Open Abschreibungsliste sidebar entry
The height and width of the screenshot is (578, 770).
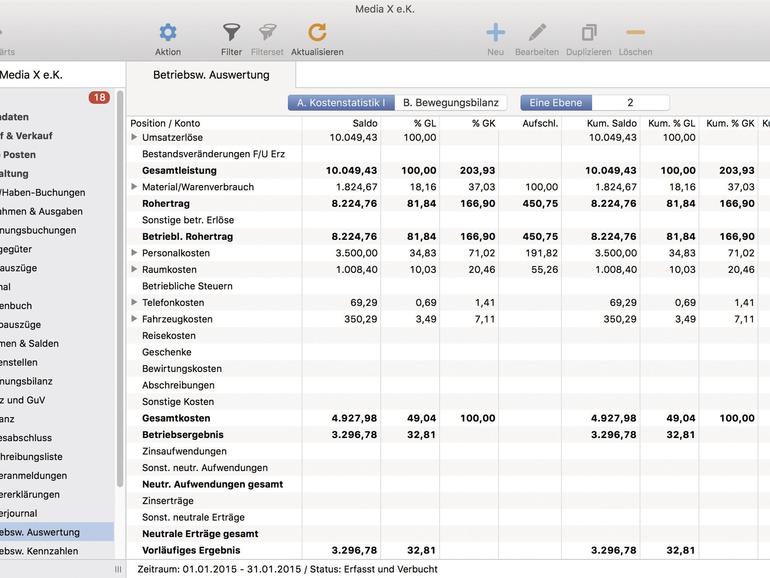click(31, 457)
